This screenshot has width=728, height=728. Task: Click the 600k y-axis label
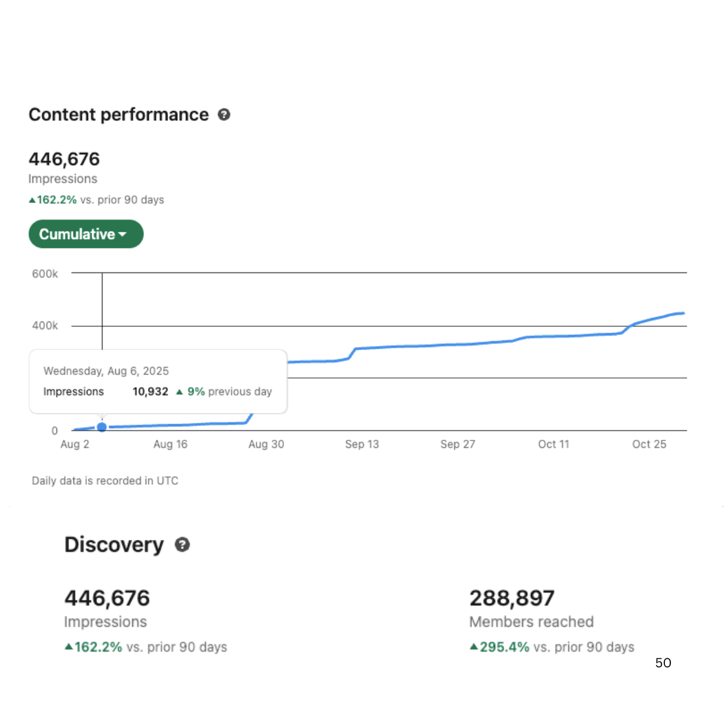(45, 274)
